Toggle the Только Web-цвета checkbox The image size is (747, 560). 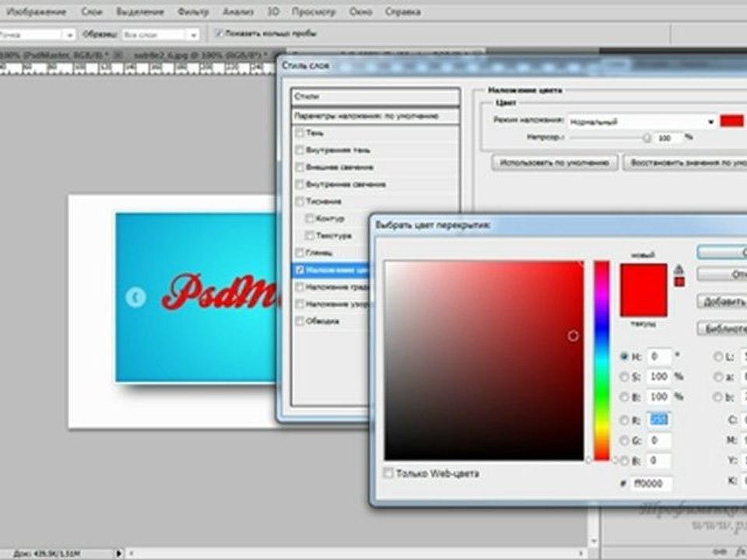point(389,474)
